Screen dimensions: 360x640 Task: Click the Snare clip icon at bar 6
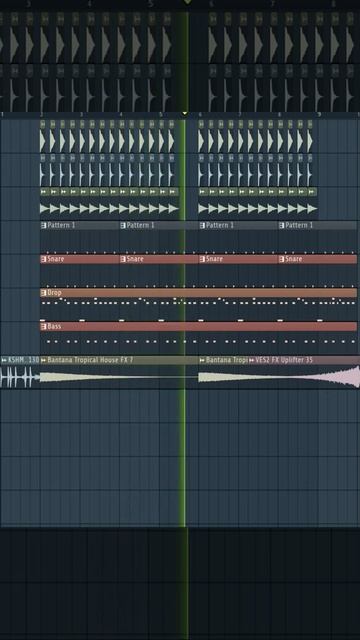[x=202, y=259]
